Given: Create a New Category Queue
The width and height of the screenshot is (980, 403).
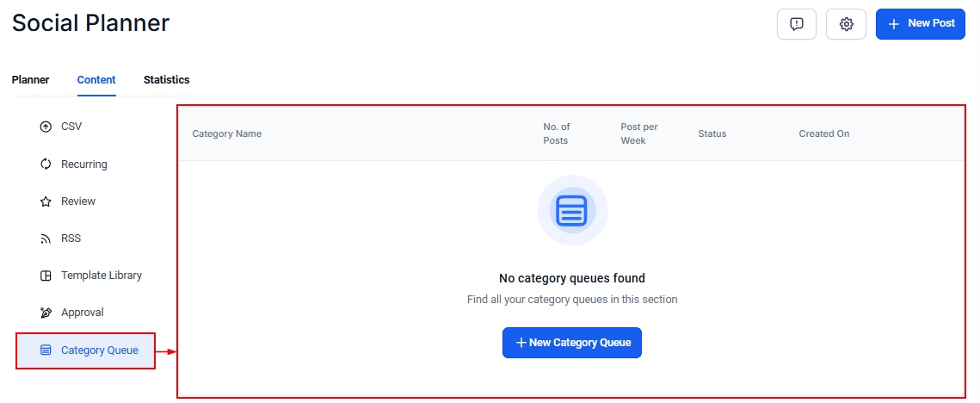Looking at the screenshot, I should 572,343.
